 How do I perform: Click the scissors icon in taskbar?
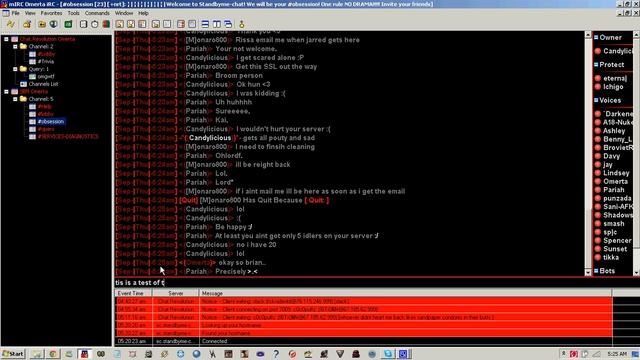click(x=212, y=354)
